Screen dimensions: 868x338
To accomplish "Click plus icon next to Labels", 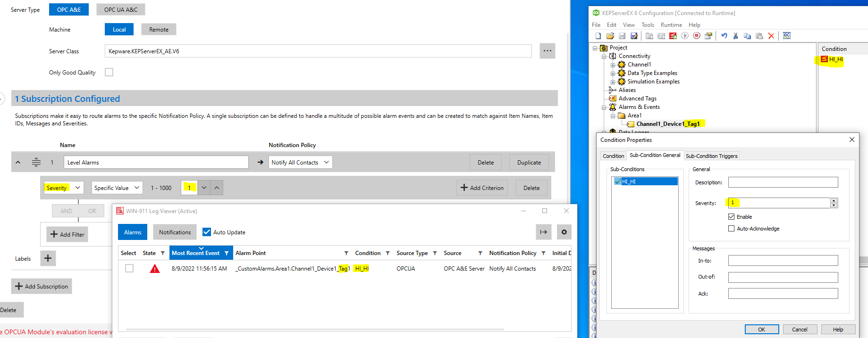I will 48,258.
